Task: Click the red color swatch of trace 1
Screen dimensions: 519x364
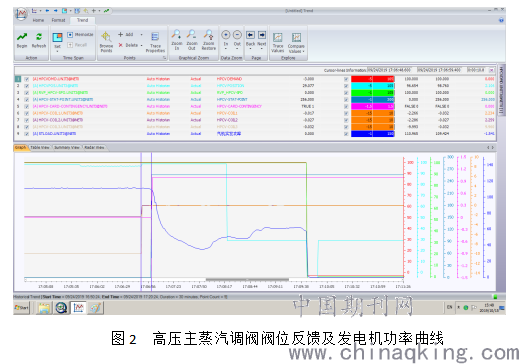Action: click(x=373, y=79)
